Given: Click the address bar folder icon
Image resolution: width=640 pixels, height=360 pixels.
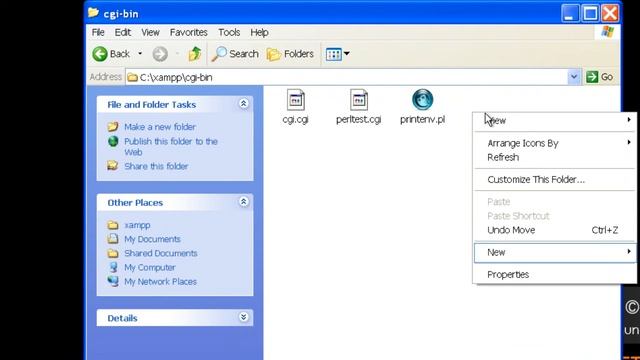Looking at the screenshot, I should click(x=132, y=77).
